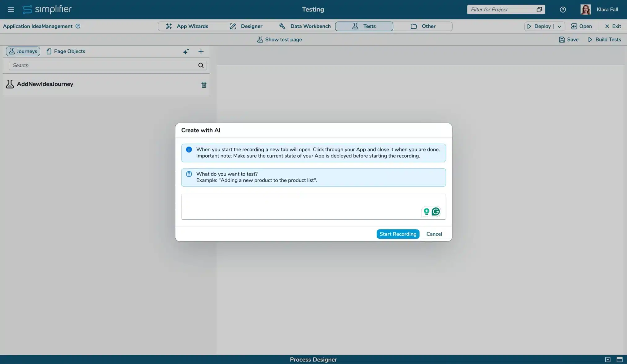Start Recording the AI test
627x364 pixels.
(398, 234)
